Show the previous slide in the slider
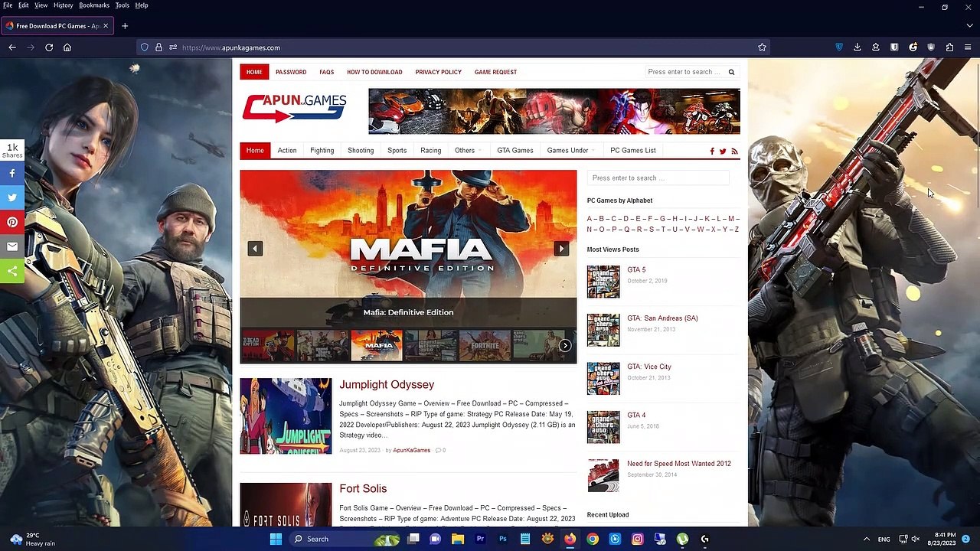The width and height of the screenshot is (980, 551). [x=255, y=248]
